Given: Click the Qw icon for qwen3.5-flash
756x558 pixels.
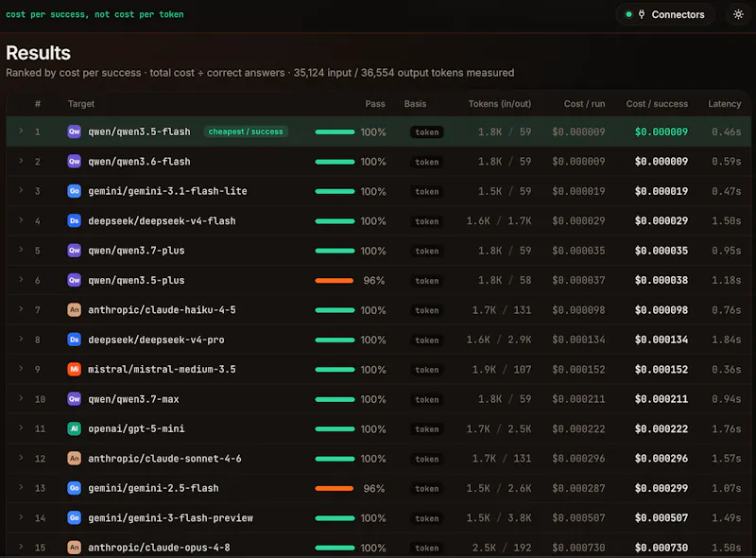Looking at the screenshot, I should coord(75,131).
